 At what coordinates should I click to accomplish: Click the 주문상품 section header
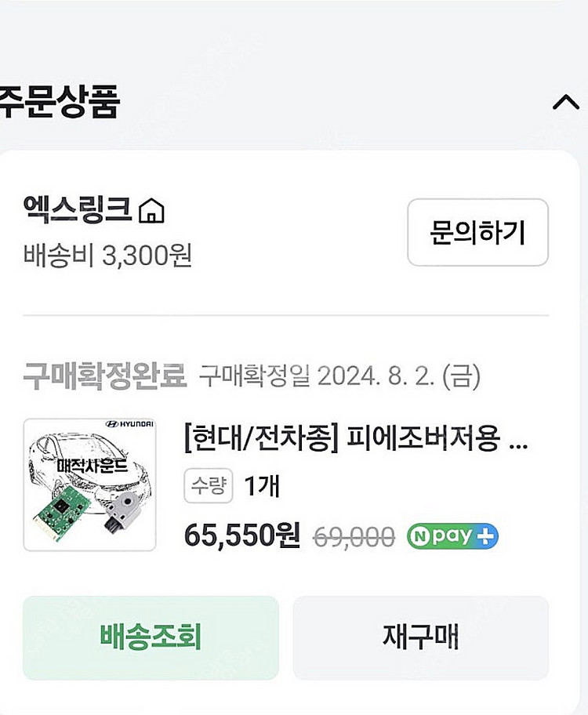point(60,103)
